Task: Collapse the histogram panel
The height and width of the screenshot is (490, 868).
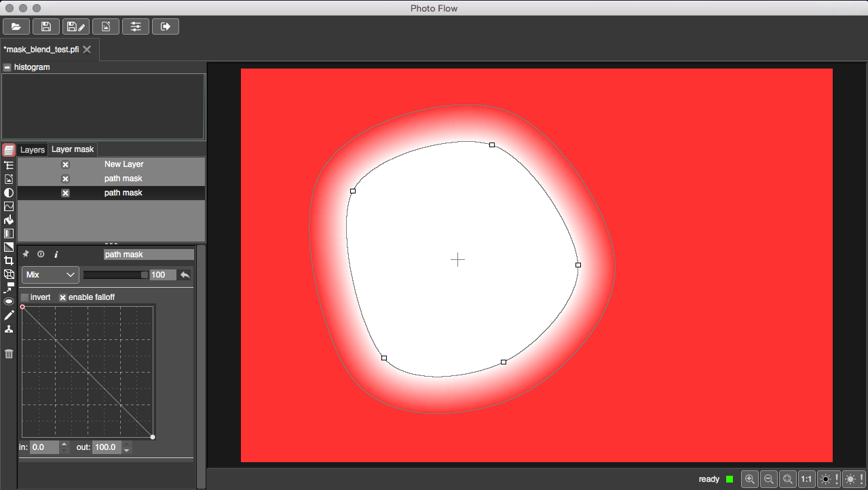Action: (x=7, y=67)
